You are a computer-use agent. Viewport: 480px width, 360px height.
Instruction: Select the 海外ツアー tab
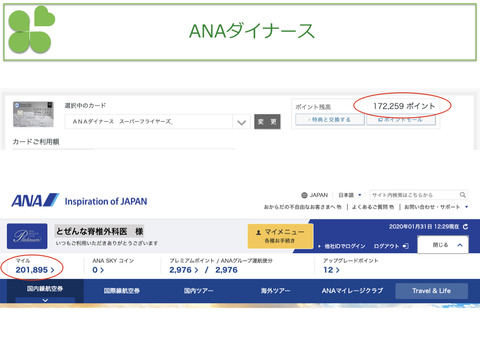click(275, 291)
